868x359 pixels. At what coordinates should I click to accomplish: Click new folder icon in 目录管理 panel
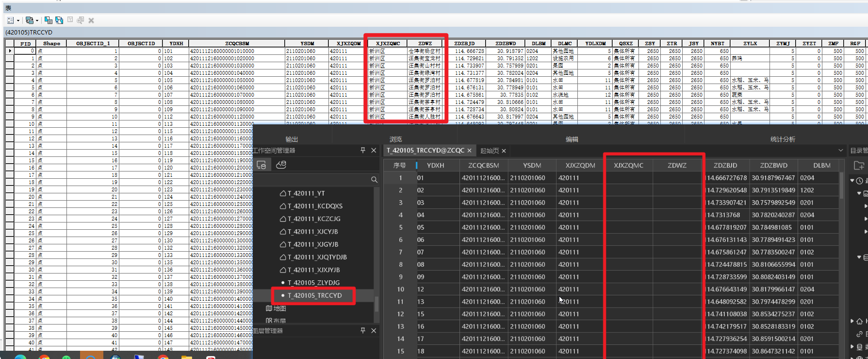coord(859,165)
